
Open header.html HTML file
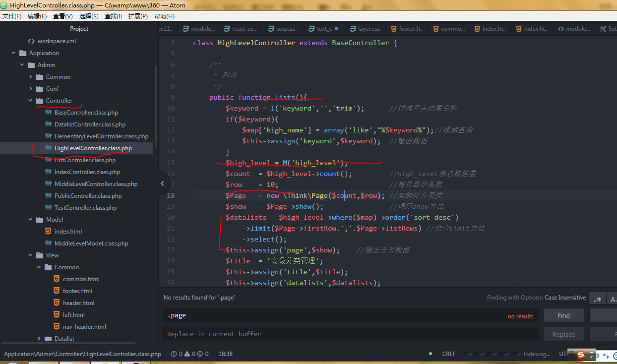pyautogui.click(x=78, y=303)
